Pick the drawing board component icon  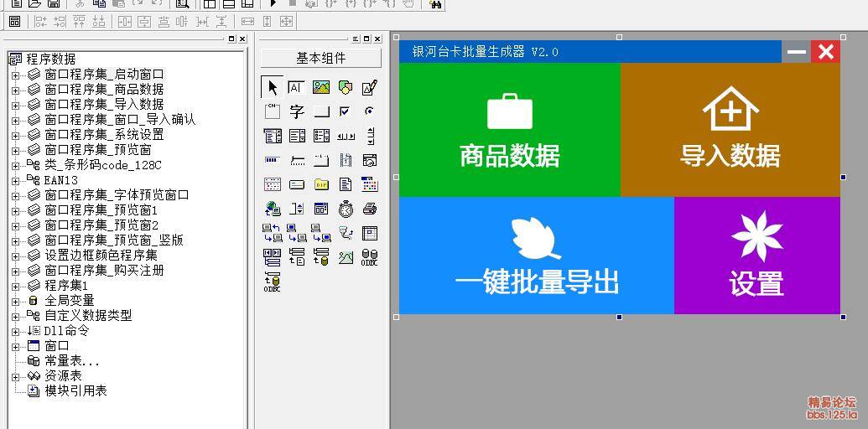click(370, 87)
